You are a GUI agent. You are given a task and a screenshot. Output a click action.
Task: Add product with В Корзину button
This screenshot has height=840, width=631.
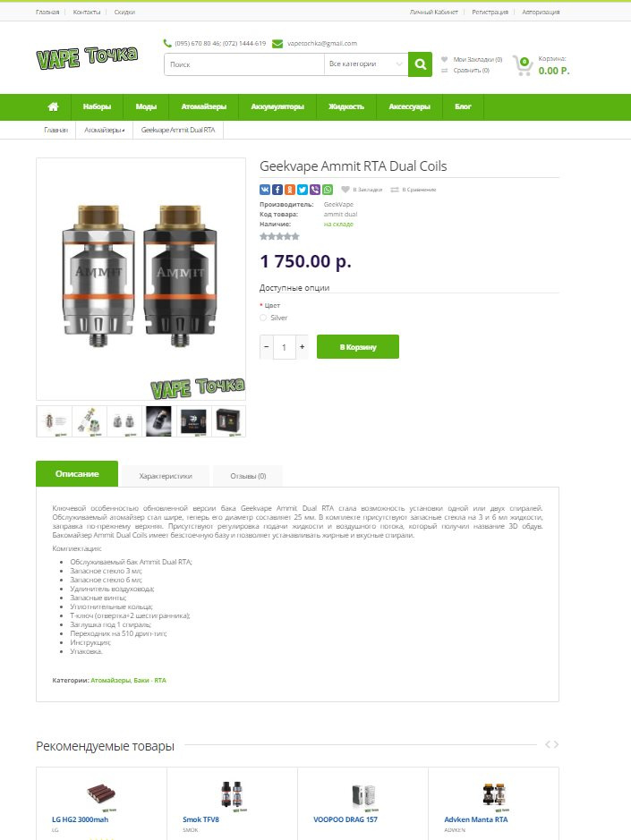[x=358, y=347]
